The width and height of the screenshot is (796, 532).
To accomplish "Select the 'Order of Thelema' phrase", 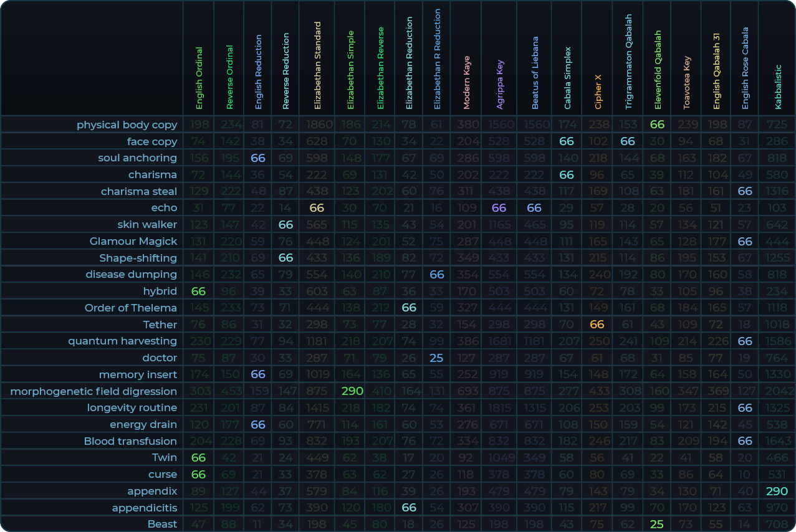I will point(131,308).
